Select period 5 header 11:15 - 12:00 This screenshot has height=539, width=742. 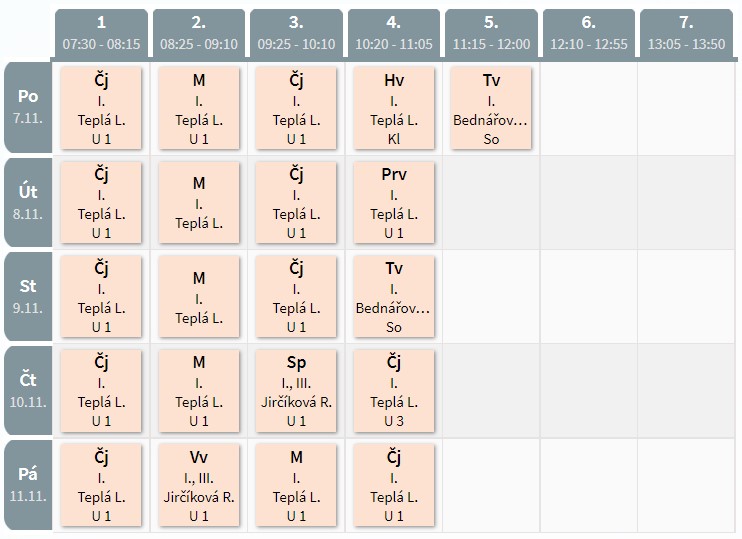[x=491, y=34]
